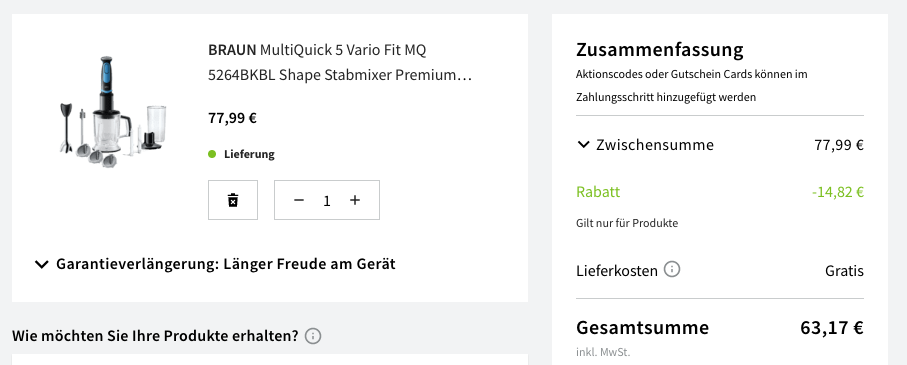This screenshot has height=365, width=907.
Task: Open the BRAUN MultiQuick 5 product title
Action: pyautogui.click(x=341, y=62)
